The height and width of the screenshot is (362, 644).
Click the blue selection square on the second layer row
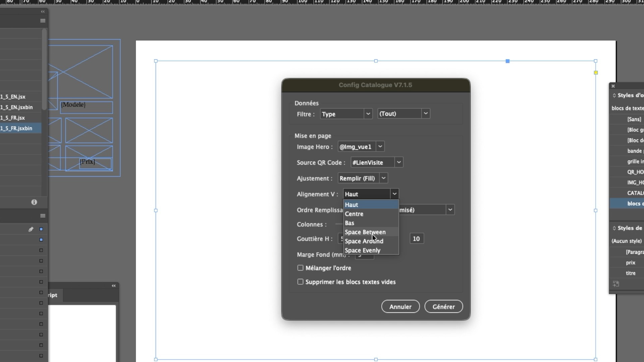point(41,240)
